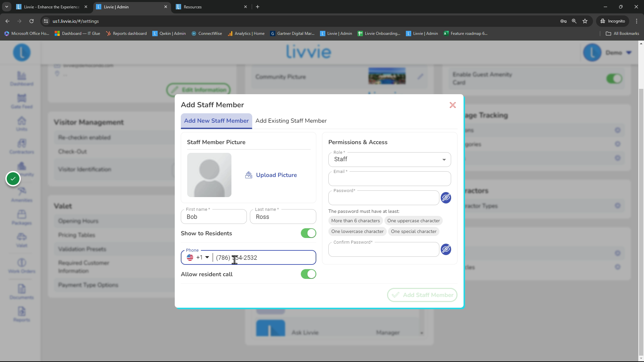
Task: Switch to Add Existing Staff Member tab
Action: coord(291,121)
